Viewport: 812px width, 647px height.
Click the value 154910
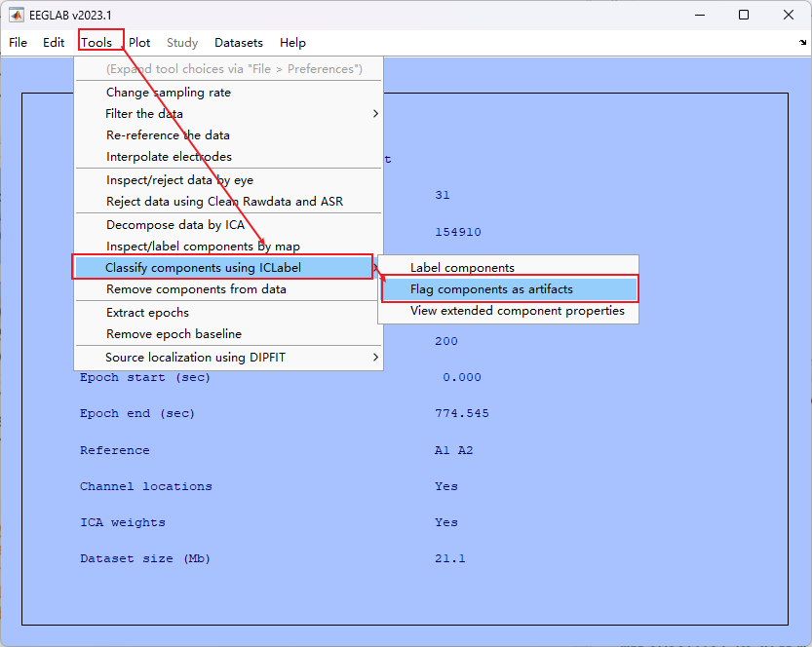pyautogui.click(x=458, y=232)
